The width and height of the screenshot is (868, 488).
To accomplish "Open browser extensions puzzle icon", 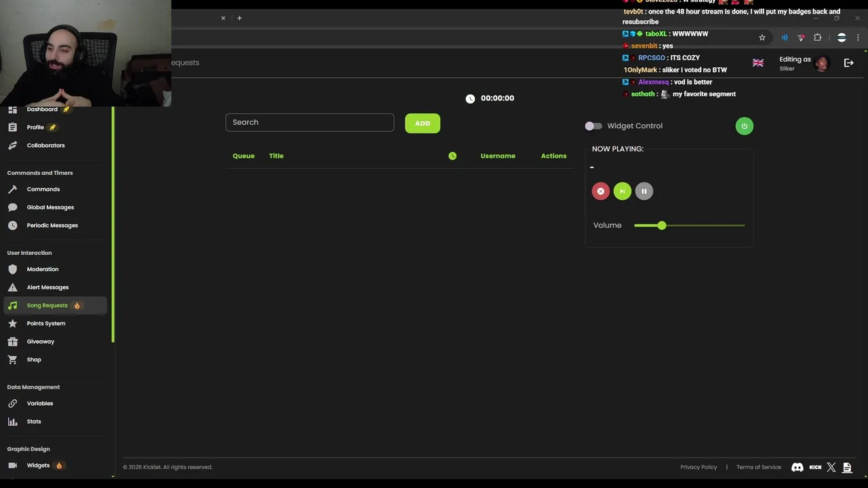I will coord(817,38).
